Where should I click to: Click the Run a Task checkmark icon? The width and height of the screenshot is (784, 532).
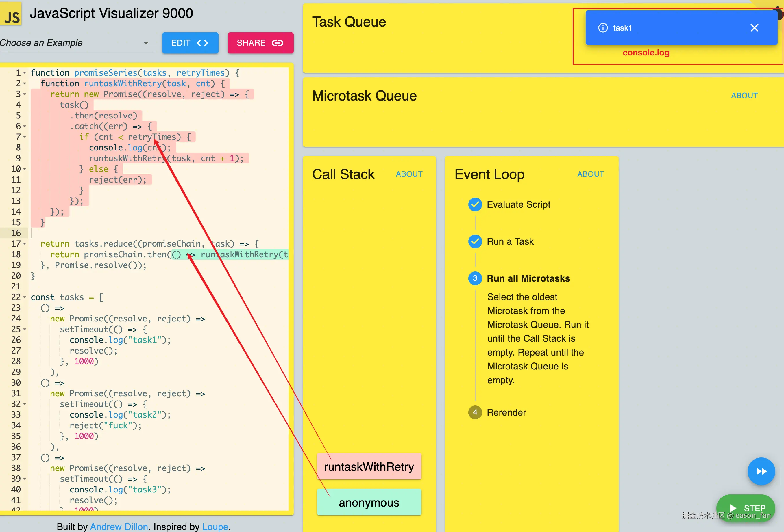click(x=475, y=241)
